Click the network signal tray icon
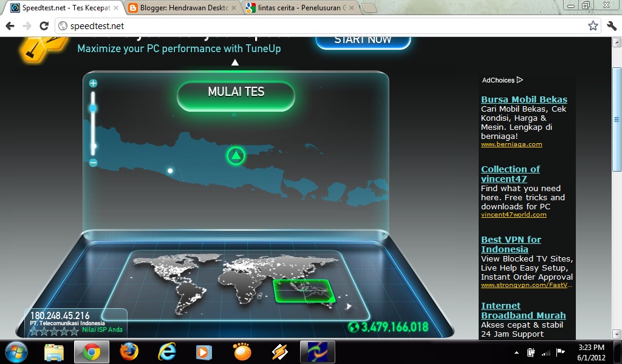This screenshot has width=622, height=364. pyautogui.click(x=546, y=352)
